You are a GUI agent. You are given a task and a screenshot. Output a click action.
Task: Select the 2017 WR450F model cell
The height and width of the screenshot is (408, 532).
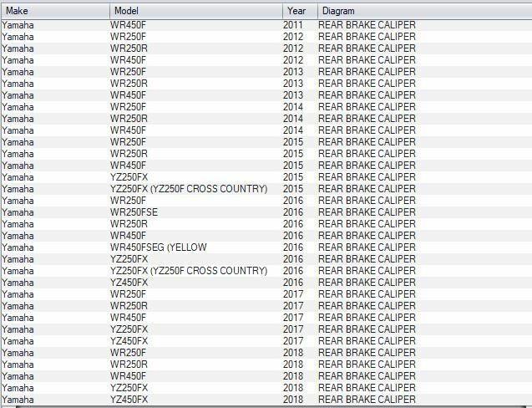[x=128, y=318]
